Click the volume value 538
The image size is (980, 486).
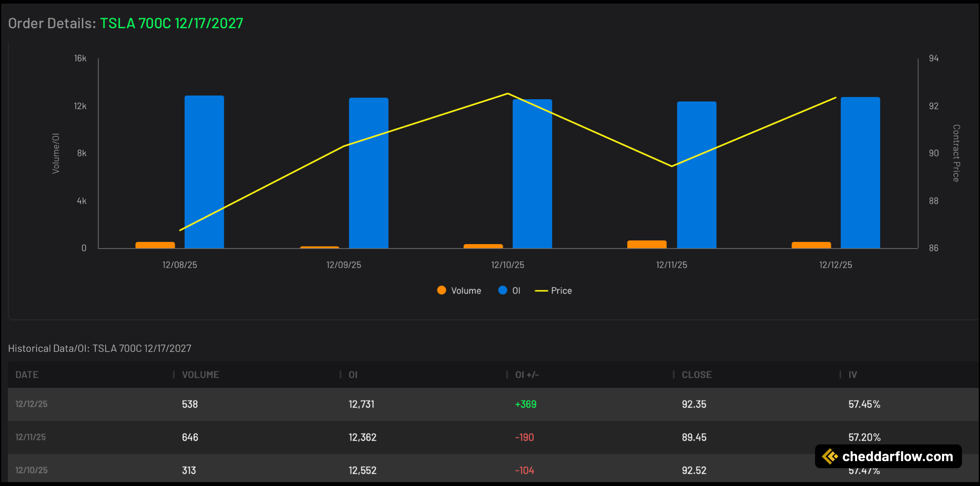pyautogui.click(x=190, y=404)
